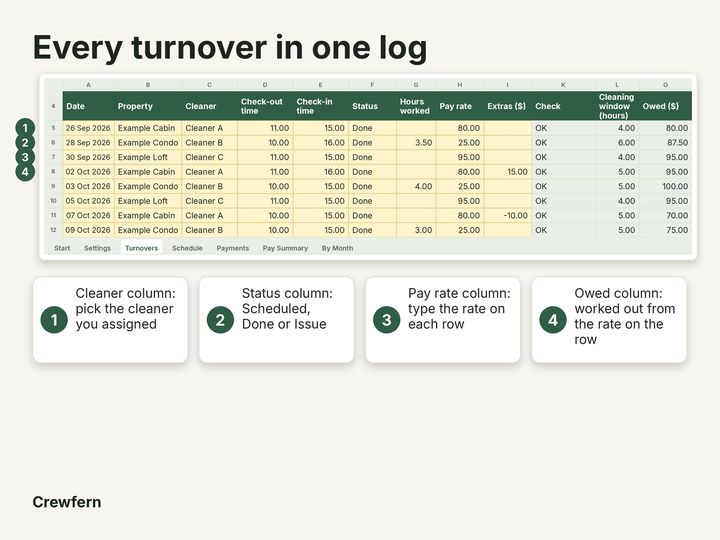
Task: Select pay rate 95.00 in 30 Sep row
Action: (x=460, y=157)
